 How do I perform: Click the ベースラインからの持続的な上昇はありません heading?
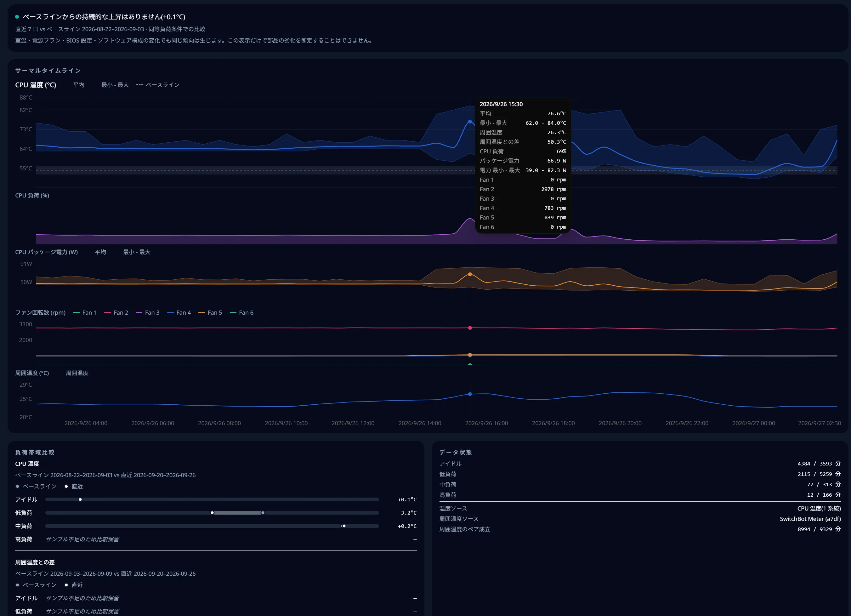(104, 17)
